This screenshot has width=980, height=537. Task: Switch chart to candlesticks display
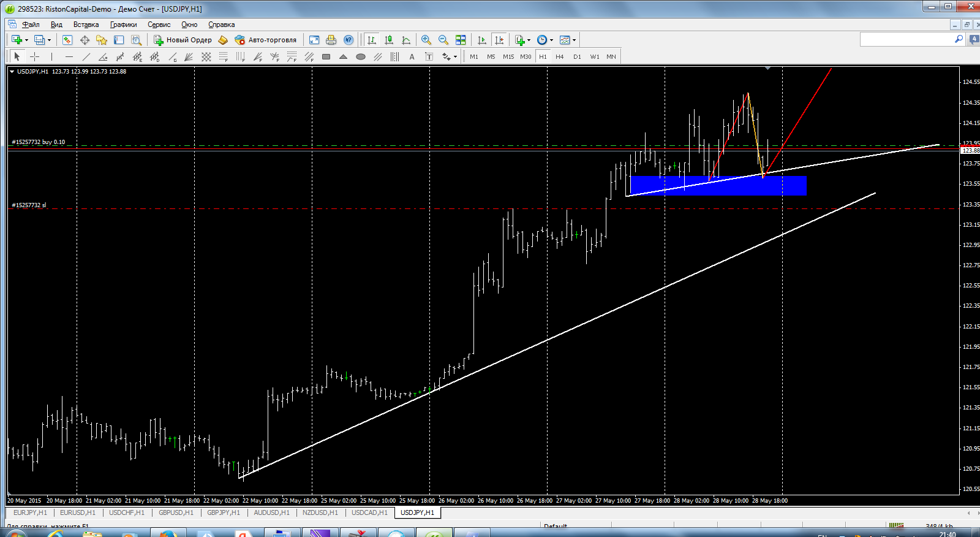point(389,40)
